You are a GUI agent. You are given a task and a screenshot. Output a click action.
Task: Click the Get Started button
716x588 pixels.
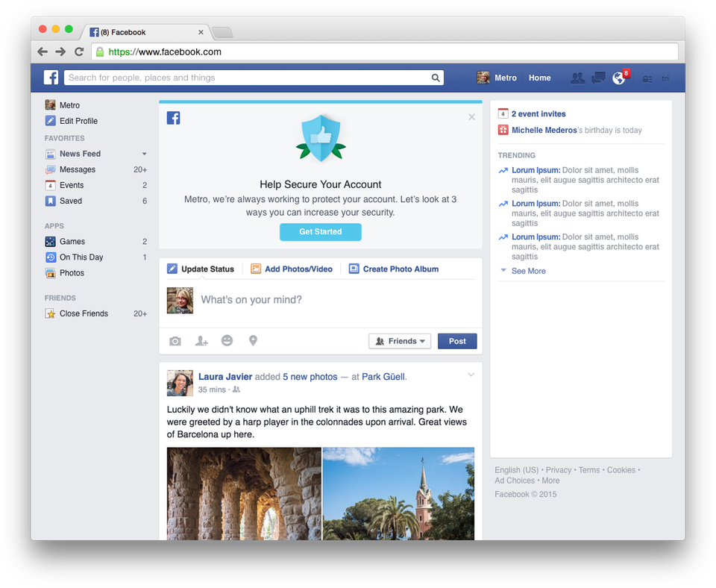321,231
